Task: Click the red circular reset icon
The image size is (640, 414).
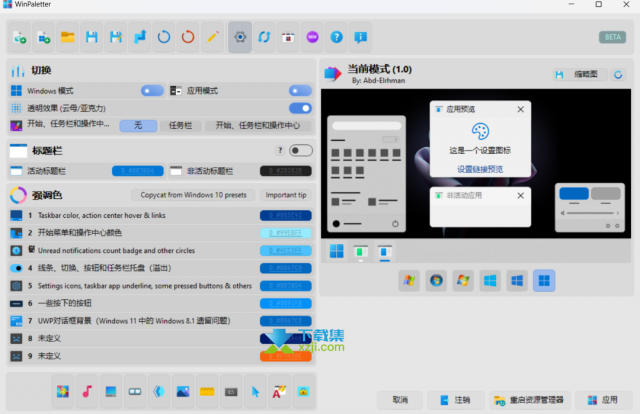Action: (x=188, y=38)
